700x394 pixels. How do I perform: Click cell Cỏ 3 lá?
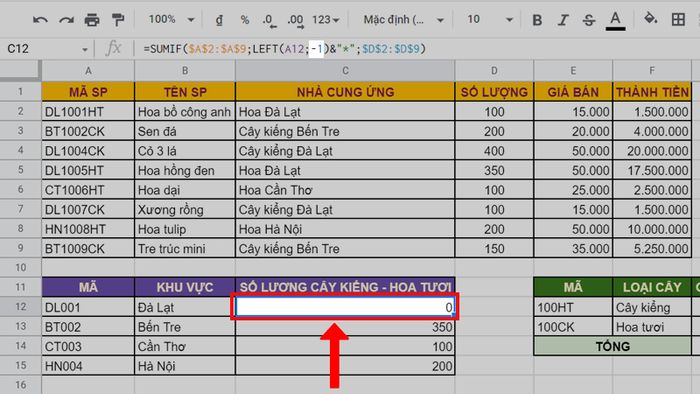pos(185,151)
